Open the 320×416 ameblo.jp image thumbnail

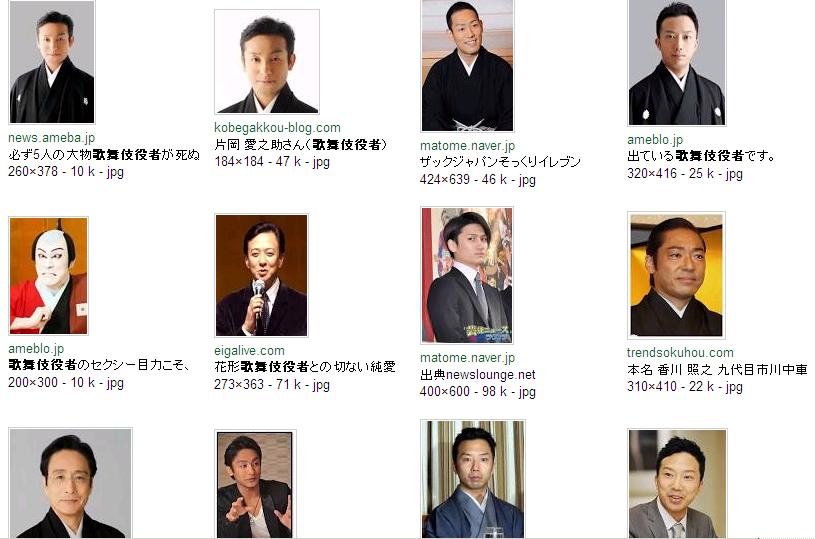pos(676,62)
